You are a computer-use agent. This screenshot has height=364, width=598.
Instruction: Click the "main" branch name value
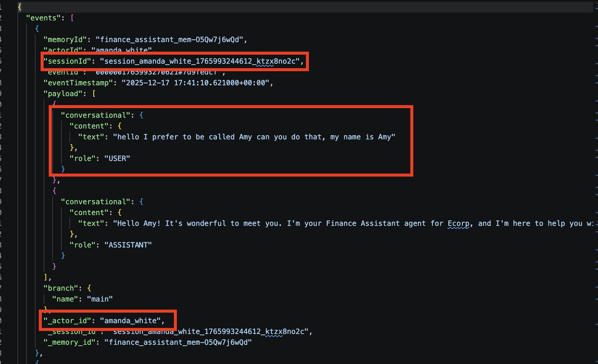click(x=100, y=299)
